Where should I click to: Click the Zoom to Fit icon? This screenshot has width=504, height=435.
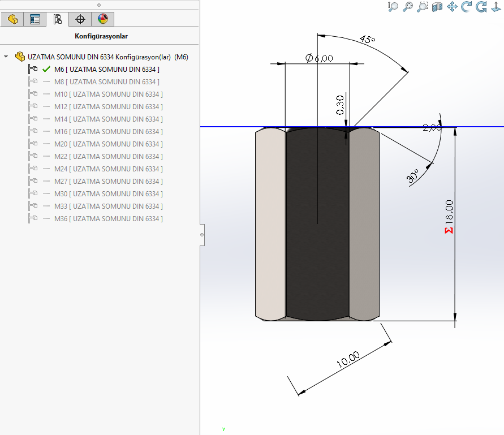pyautogui.click(x=408, y=7)
